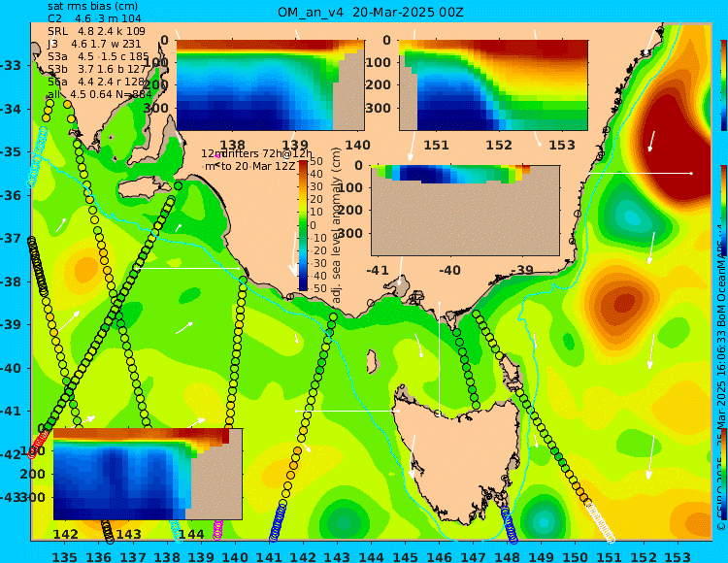Image resolution: width=728 pixels, height=563 pixels.
Task: Click the '-34' latitude label on the left axis
Action: [11, 109]
